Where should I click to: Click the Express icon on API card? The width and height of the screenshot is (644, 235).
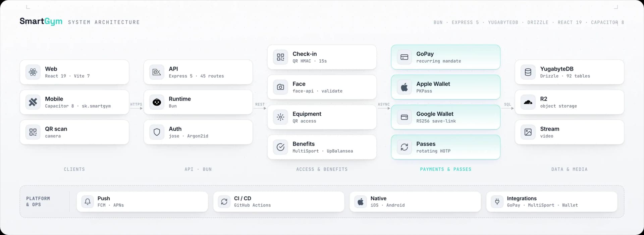(x=157, y=72)
